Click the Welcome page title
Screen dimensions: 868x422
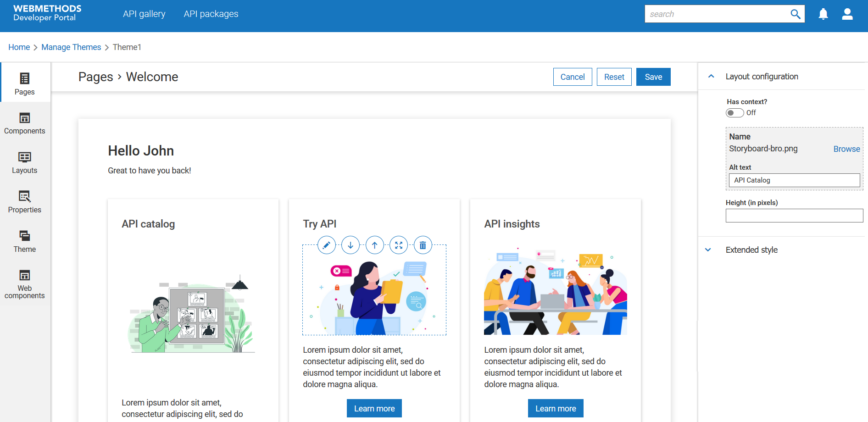(152, 77)
